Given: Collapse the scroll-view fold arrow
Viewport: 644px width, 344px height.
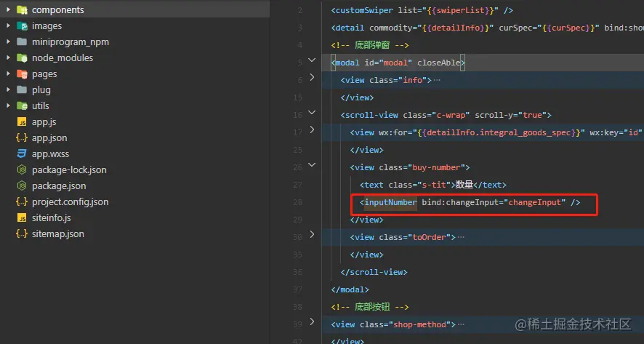Looking at the screenshot, I should [312, 112].
